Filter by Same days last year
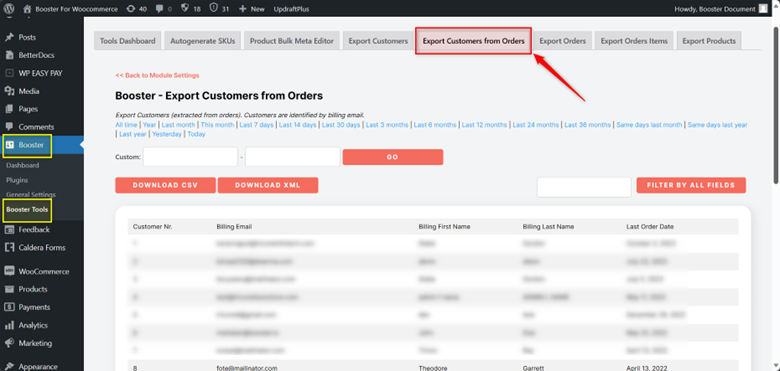780x371 pixels. [x=717, y=125]
